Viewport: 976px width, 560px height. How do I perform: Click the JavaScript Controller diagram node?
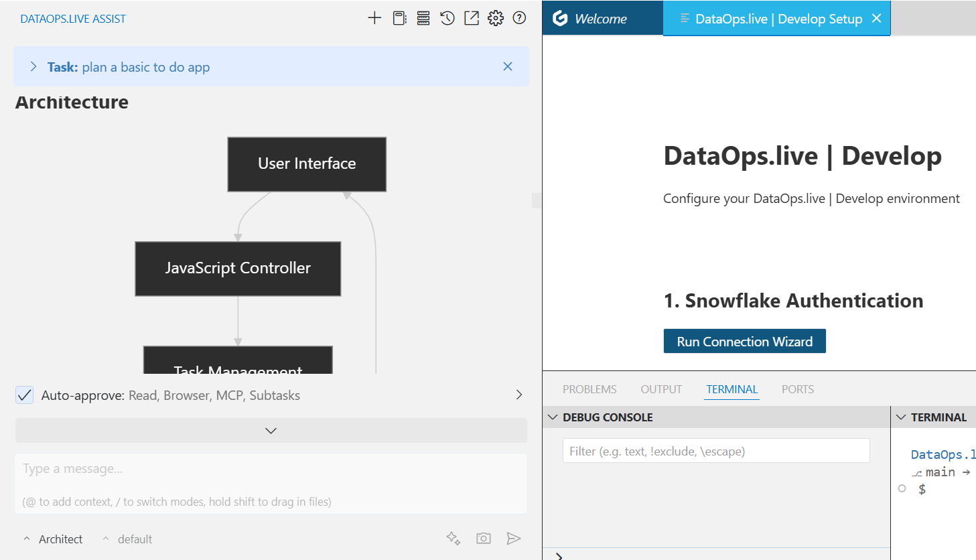238,269
